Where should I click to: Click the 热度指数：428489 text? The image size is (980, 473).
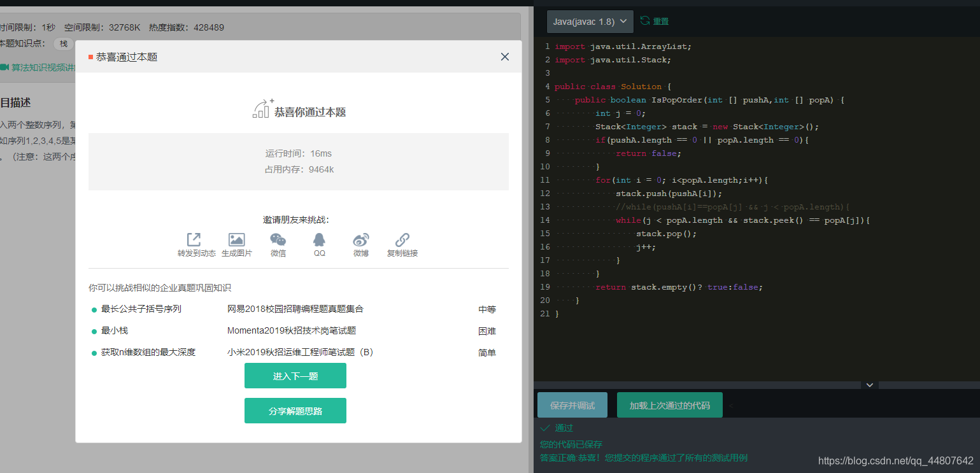coord(187,27)
